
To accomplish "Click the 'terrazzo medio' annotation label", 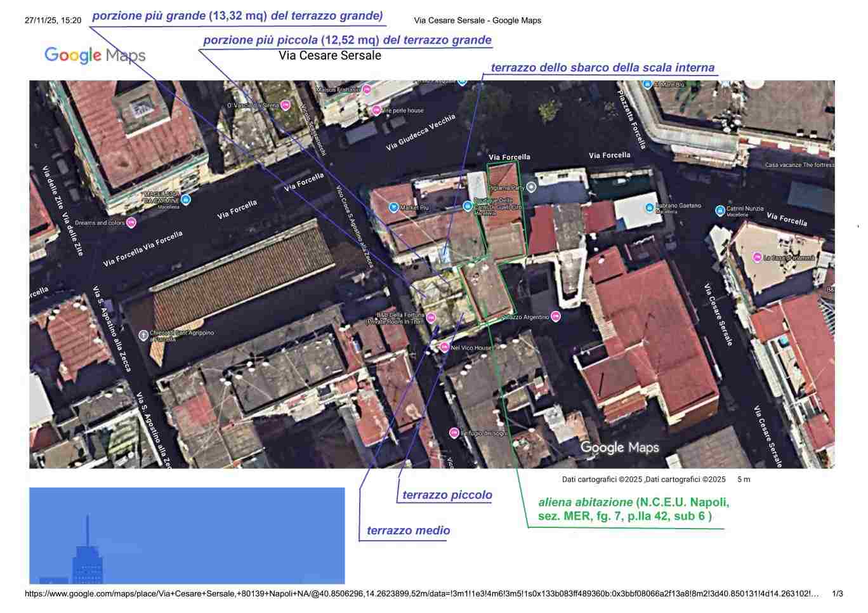I will (408, 531).
